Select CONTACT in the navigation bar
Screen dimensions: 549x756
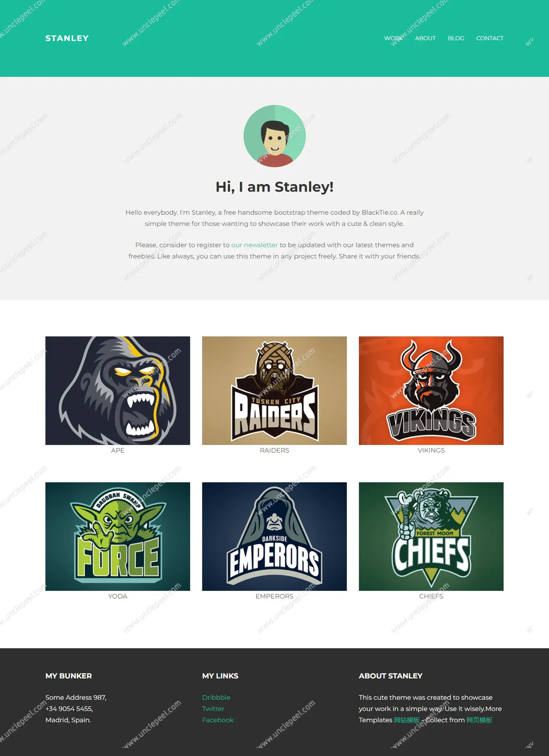click(x=490, y=38)
